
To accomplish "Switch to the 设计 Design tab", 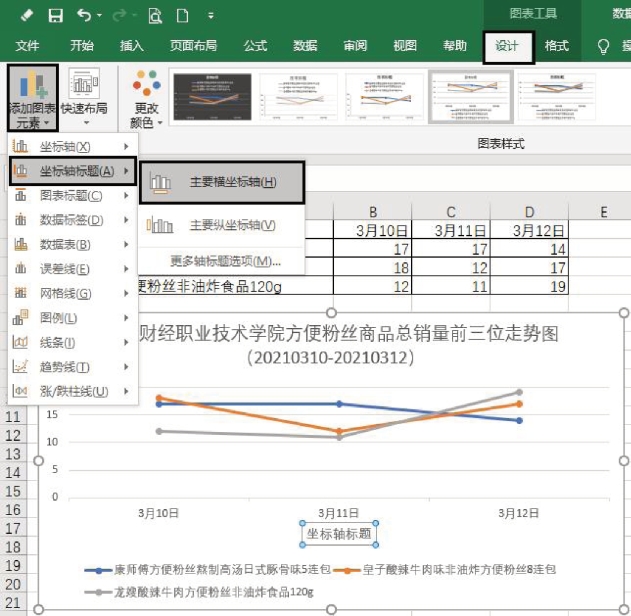I will 507,46.
